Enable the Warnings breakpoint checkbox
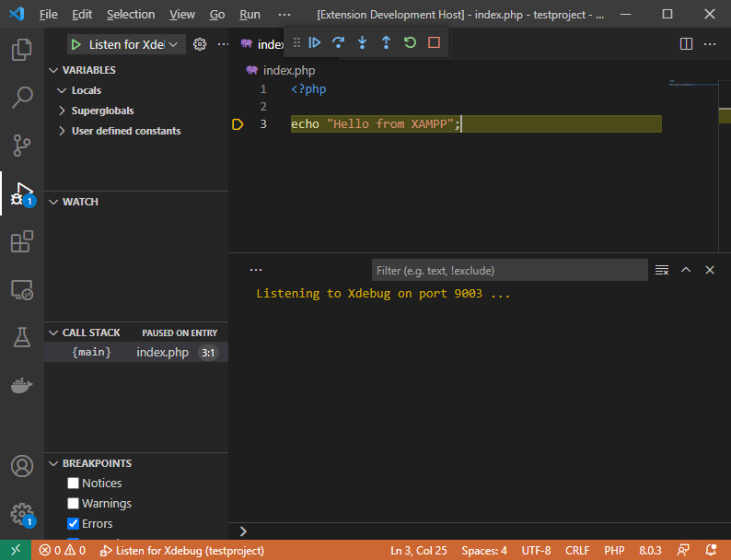731x560 pixels. [74, 504]
